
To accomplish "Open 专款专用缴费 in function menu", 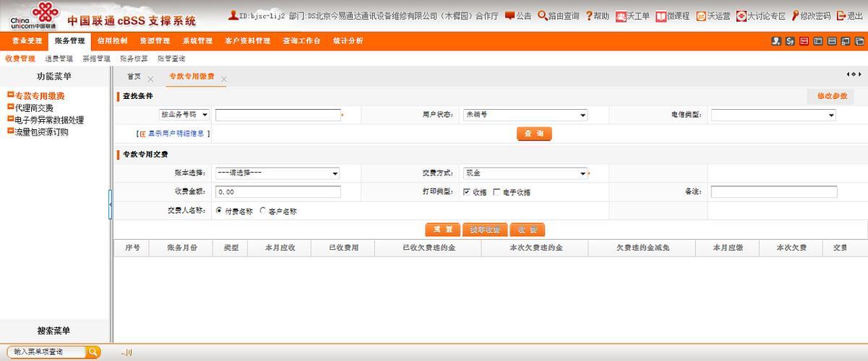I will coord(40,95).
